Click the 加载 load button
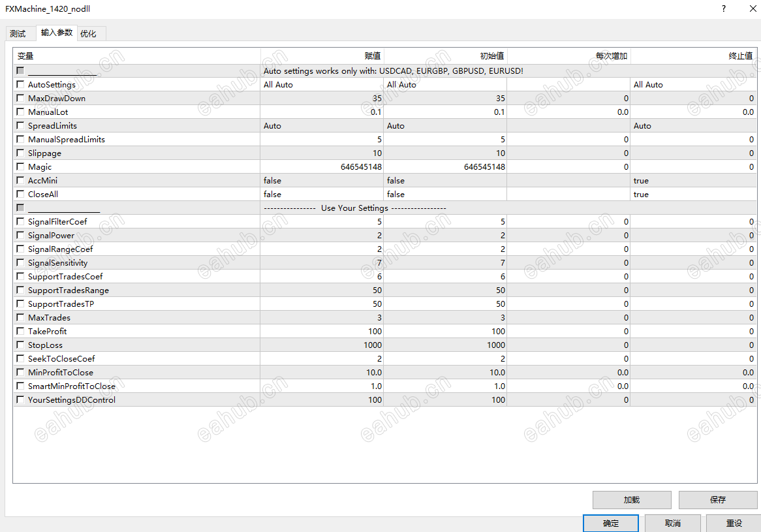This screenshot has height=532, width=761. pos(631,500)
